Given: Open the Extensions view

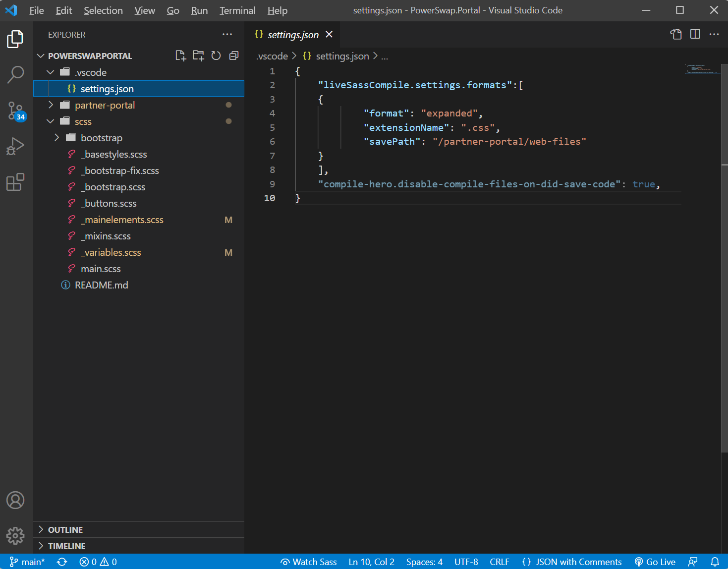Looking at the screenshot, I should [x=15, y=182].
